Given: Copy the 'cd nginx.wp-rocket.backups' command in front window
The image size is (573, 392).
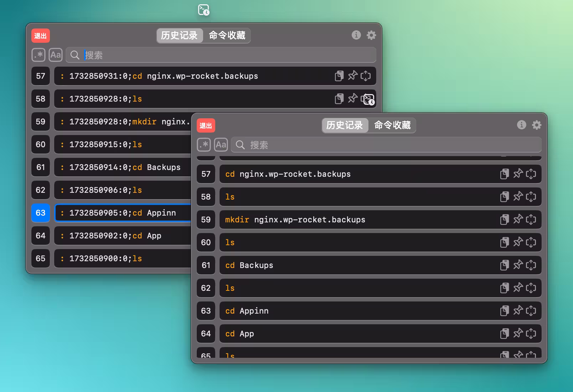Looking at the screenshot, I should (x=504, y=174).
